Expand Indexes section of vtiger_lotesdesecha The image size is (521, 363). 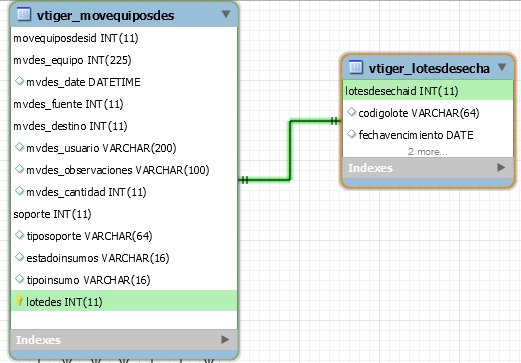(501, 167)
